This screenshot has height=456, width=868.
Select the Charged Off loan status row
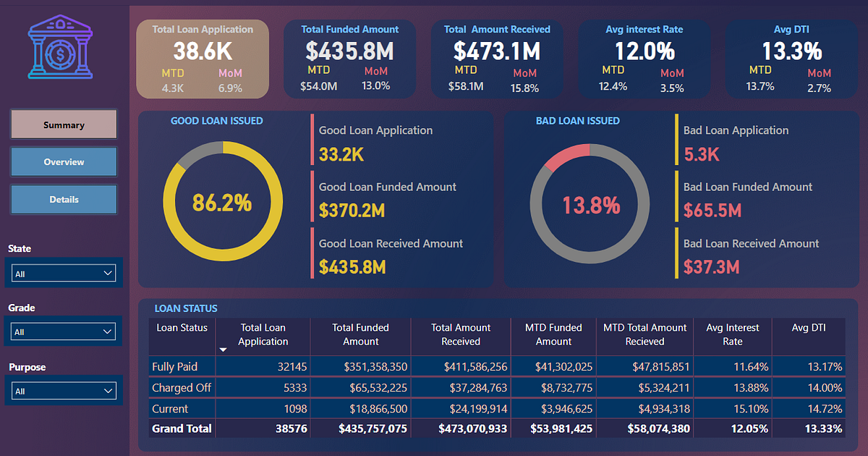pos(181,388)
